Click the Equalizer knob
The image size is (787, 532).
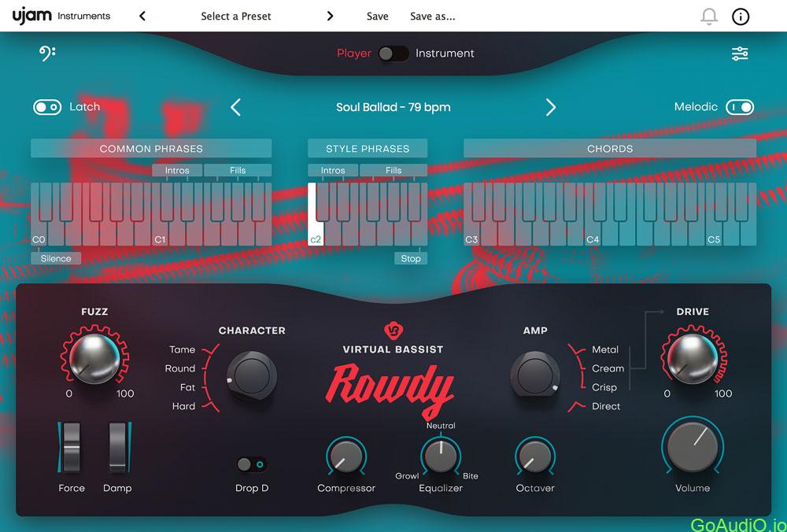pyautogui.click(x=441, y=456)
